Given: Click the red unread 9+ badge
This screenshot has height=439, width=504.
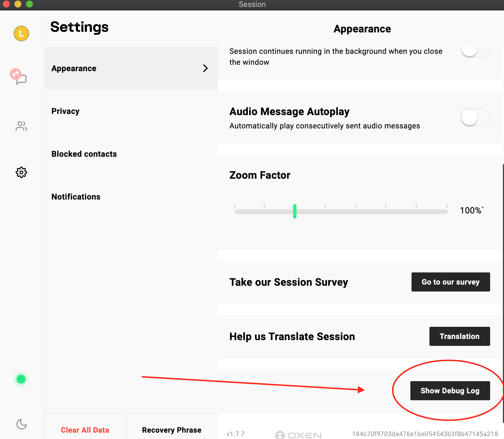Looking at the screenshot, I should point(15,74).
